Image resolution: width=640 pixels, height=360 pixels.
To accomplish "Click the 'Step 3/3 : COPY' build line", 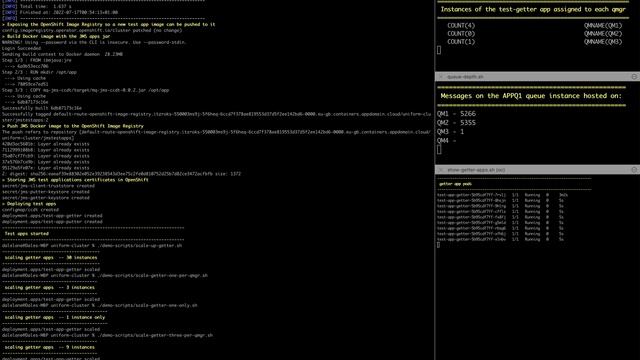I will pos(85,90).
